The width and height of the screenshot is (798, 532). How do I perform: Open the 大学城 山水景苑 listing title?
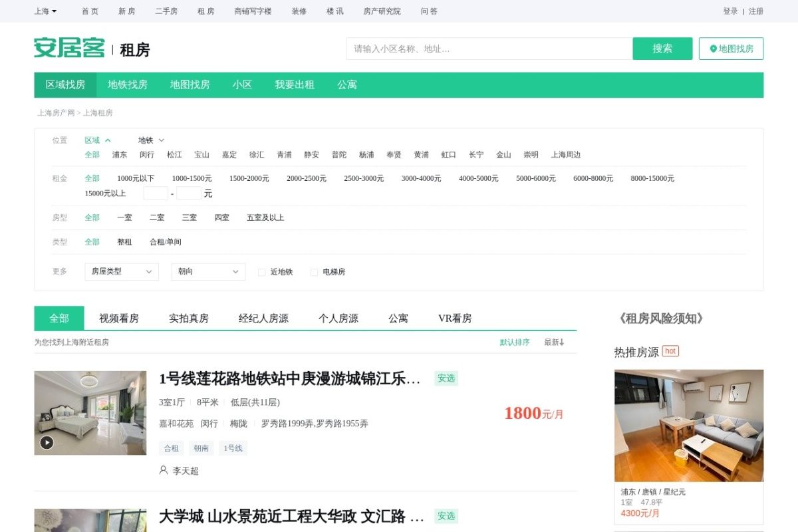pyautogui.click(x=291, y=516)
